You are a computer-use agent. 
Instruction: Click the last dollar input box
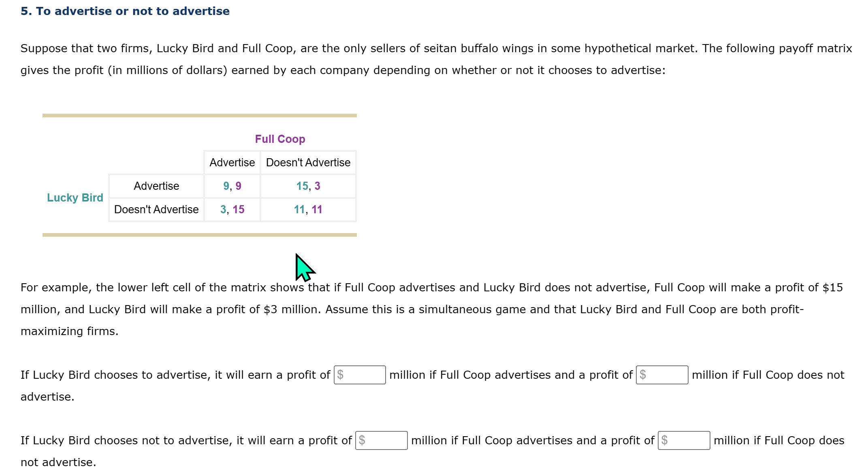click(x=684, y=440)
